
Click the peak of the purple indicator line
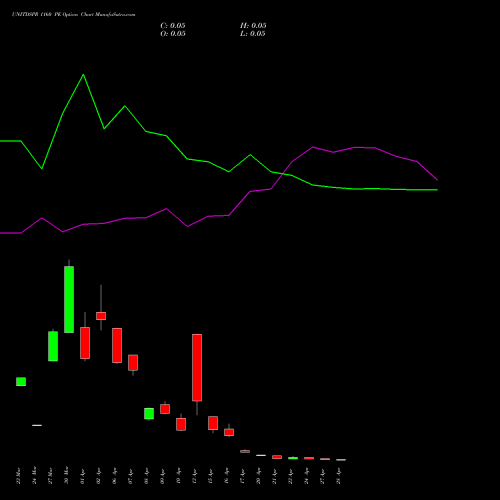click(313, 147)
